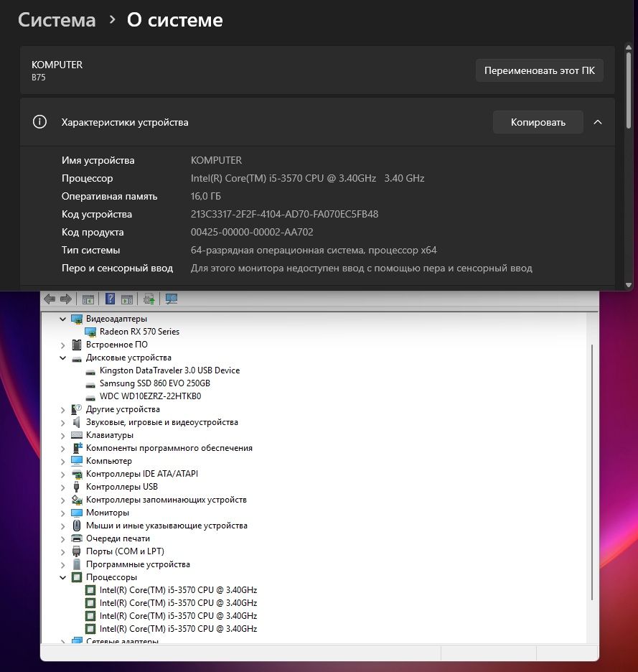Expand the Звуковые, игровые и видеоустройства node
The width and height of the screenshot is (638, 672).
click(x=63, y=423)
